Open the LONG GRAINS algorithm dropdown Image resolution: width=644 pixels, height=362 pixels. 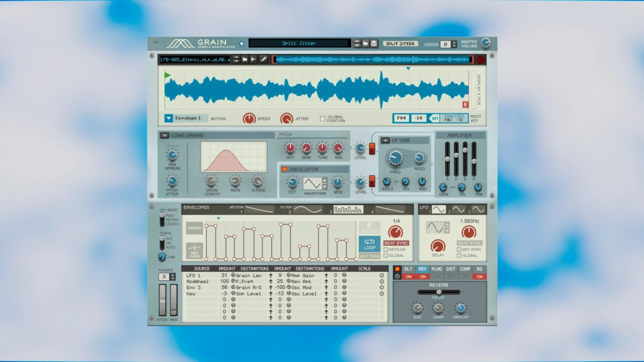pos(165,135)
